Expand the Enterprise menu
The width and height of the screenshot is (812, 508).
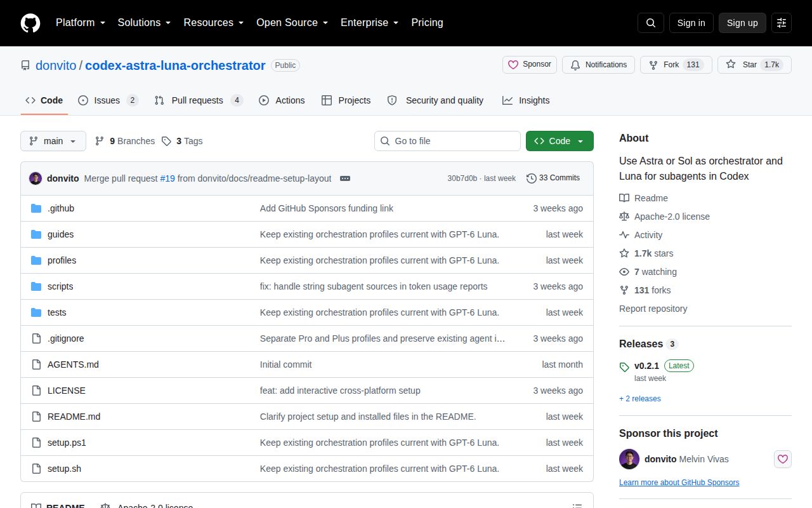369,22
